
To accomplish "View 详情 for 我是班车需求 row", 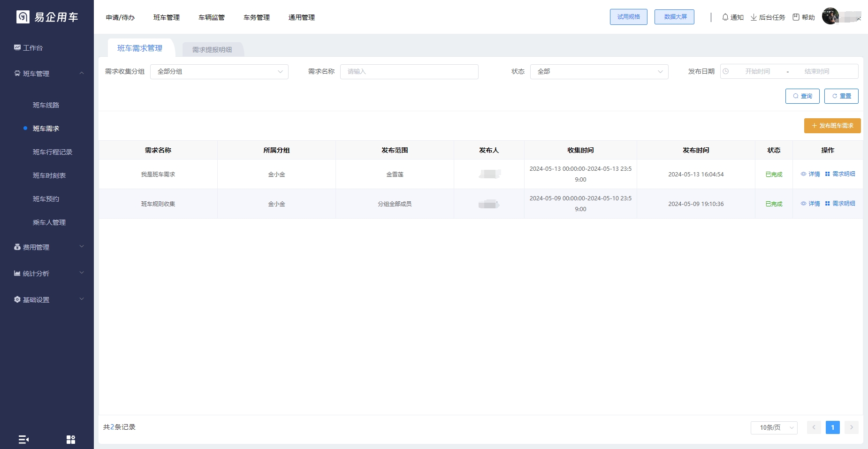I will 810,174.
